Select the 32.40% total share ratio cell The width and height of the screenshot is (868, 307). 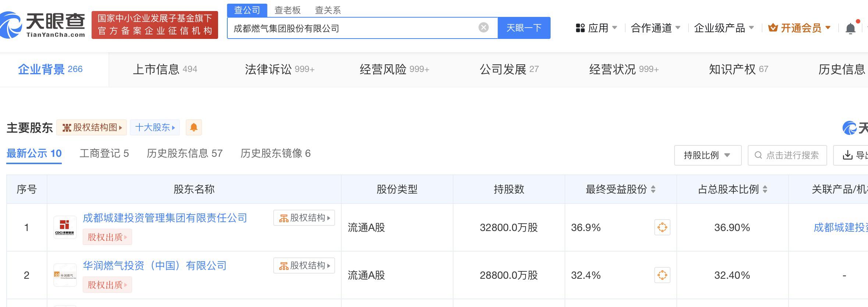(x=732, y=275)
